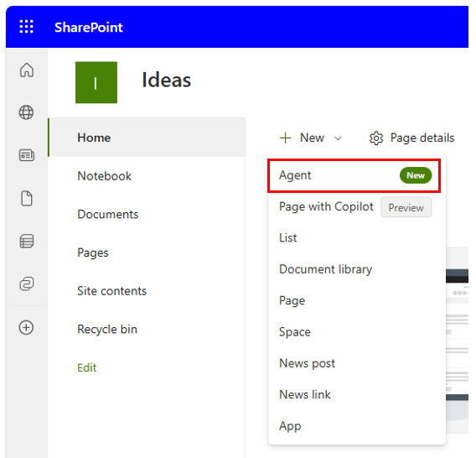This screenshot has height=458, width=476.
Task: Choose News link menu item
Action: click(x=357, y=394)
